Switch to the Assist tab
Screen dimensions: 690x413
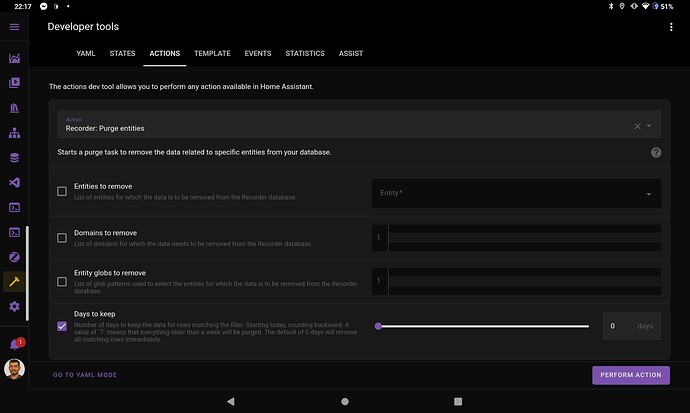[x=351, y=53]
